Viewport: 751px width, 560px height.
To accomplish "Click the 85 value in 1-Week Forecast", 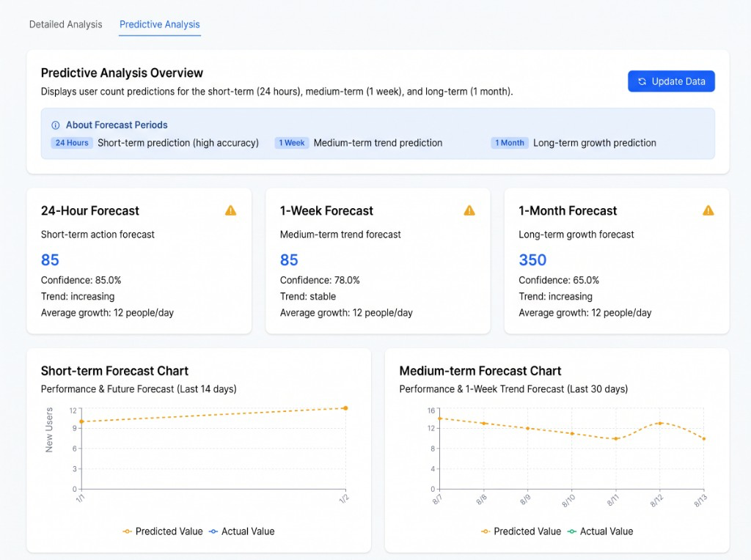I will pos(289,260).
